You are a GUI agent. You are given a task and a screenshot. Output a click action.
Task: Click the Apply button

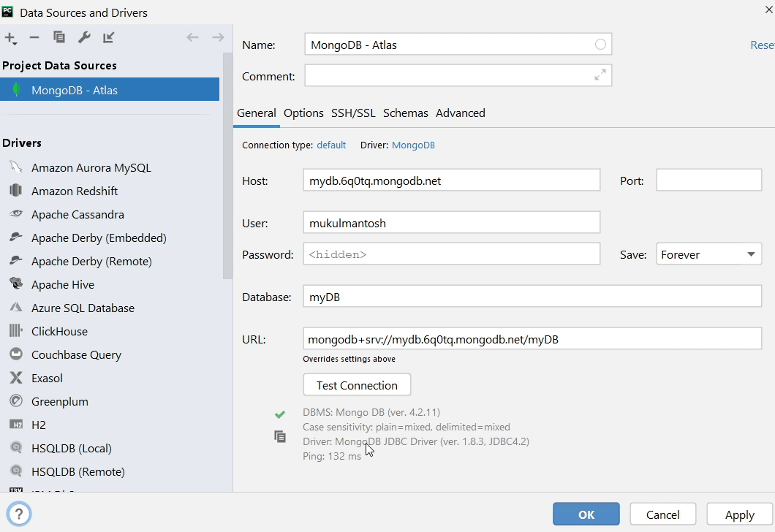pyautogui.click(x=739, y=514)
